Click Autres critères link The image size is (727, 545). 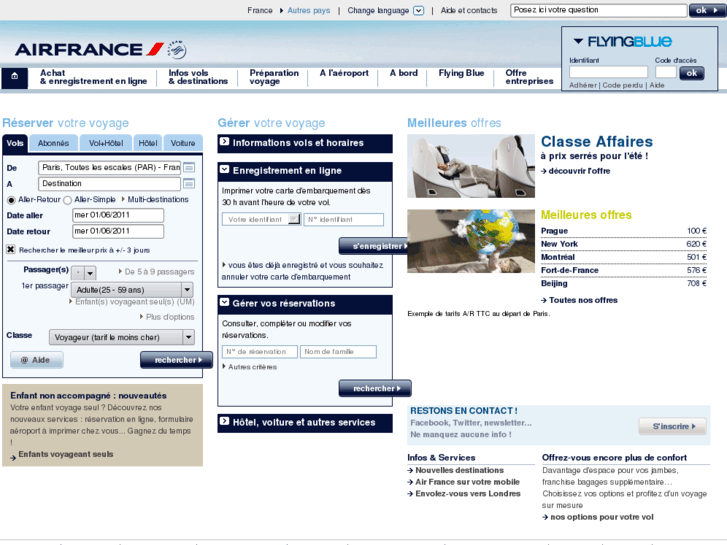[252, 367]
